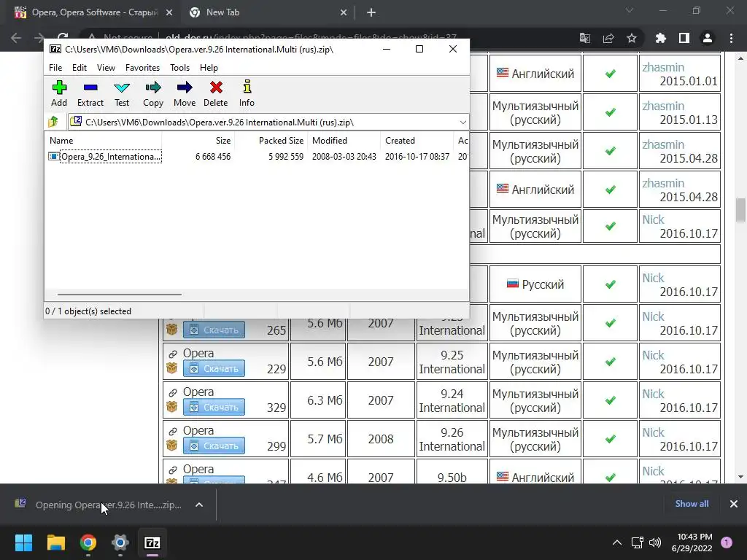Close the Opera Software browser tab
This screenshot has height=560, width=747.
pyautogui.click(x=169, y=12)
